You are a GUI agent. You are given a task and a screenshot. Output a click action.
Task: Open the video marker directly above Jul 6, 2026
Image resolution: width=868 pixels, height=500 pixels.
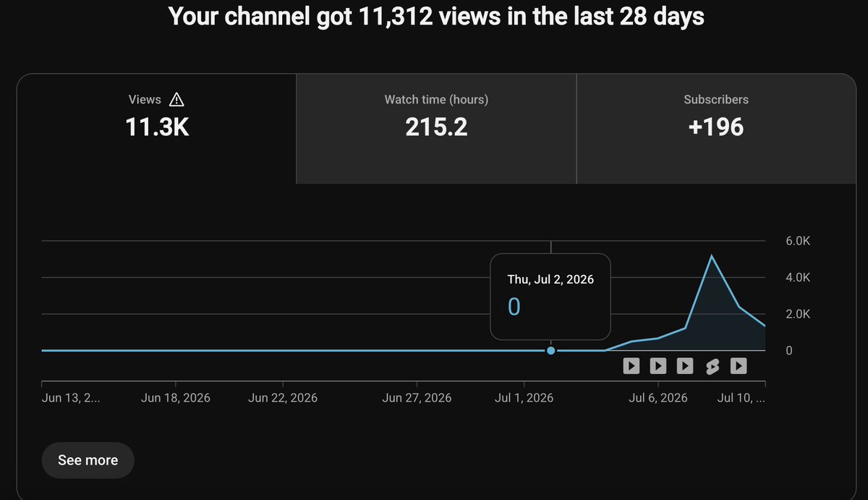[658, 366]
